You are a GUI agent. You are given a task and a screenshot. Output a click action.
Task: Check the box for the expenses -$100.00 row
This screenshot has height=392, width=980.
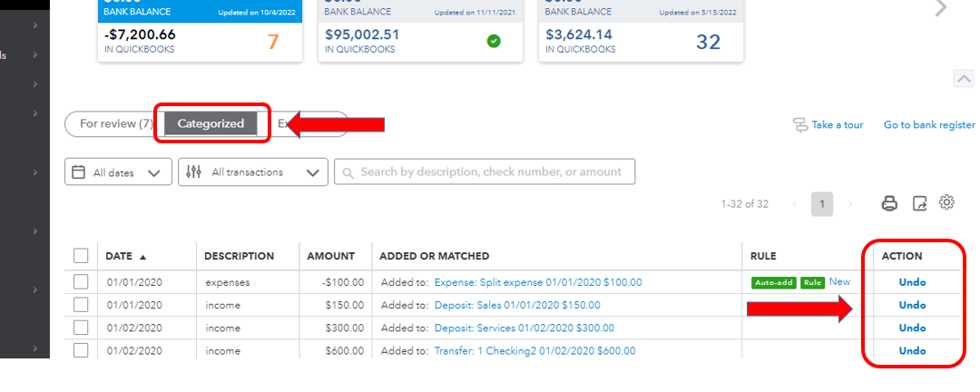pos(81,282)
